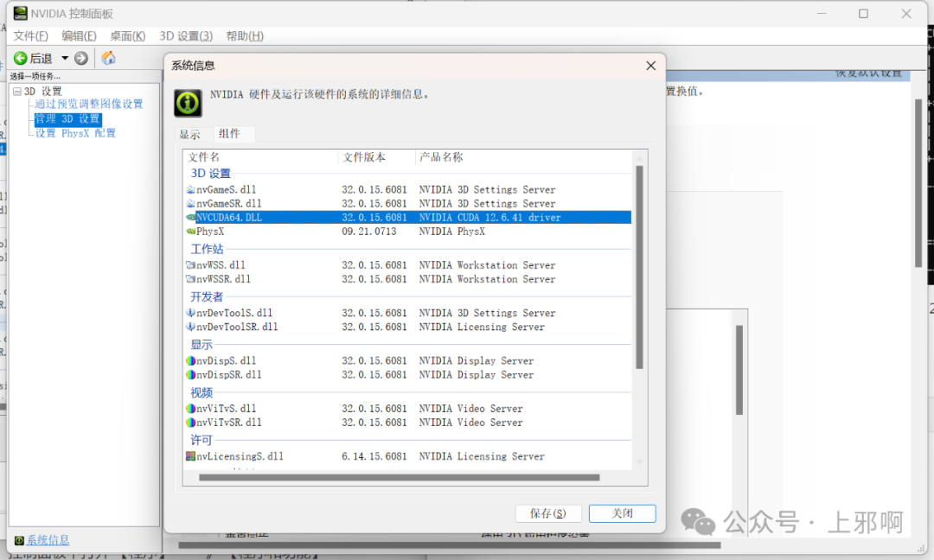Click PhysX version 09.21.0713
This screenshot has height=560, width=934.
tap(368, 232)
